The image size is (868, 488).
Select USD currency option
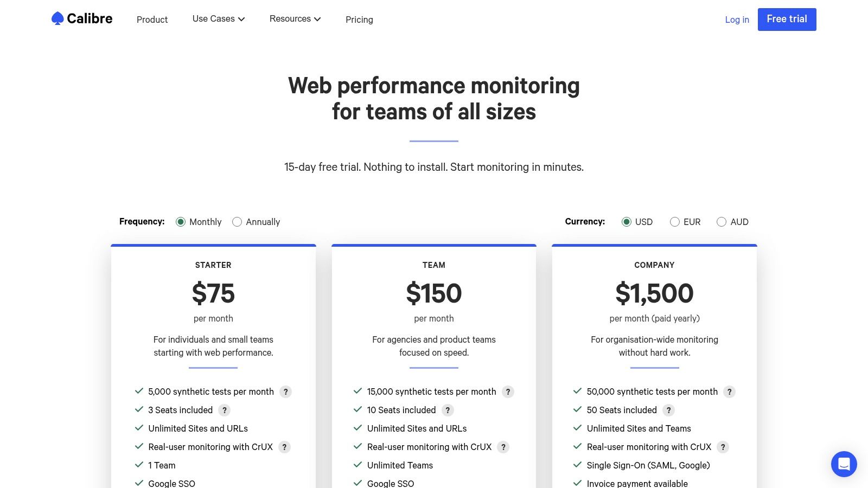(x=627, y=222)
